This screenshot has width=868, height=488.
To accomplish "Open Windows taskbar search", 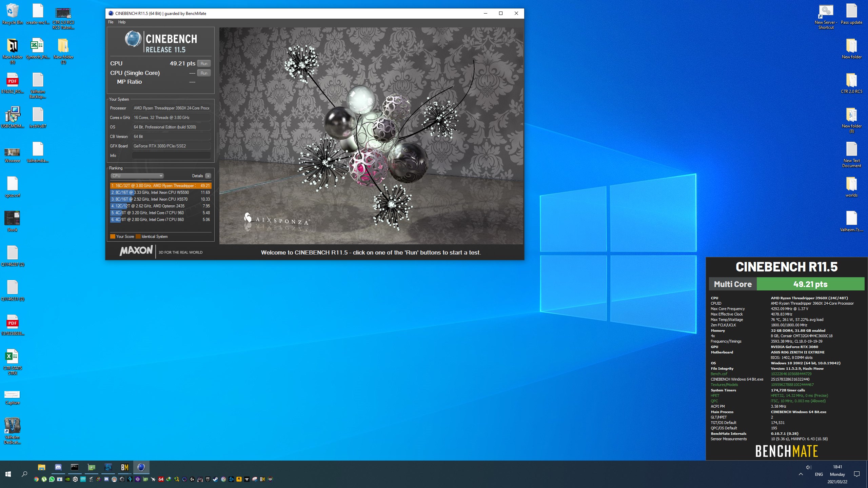I will (24, 474).
